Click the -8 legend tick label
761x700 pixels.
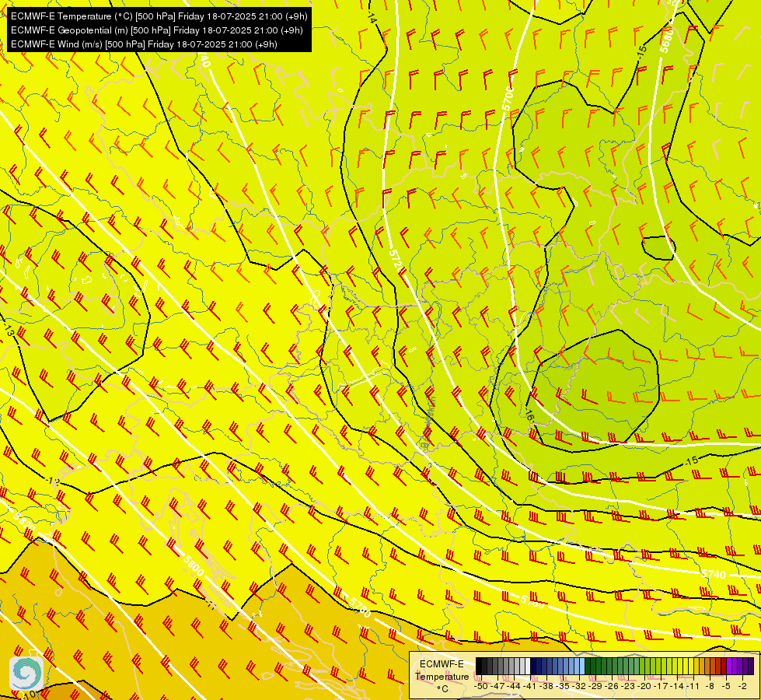tap(710, 687)
